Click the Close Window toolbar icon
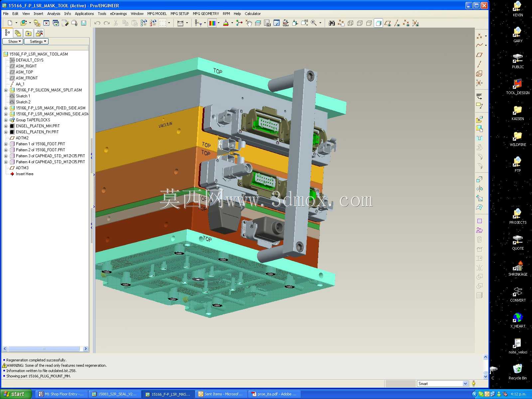The height and width of the screenshot is (399, 532). (x=47, y=23)
